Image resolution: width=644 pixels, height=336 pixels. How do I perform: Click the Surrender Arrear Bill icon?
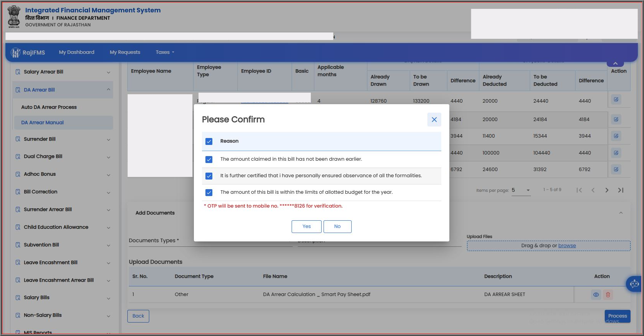point(18,210)
